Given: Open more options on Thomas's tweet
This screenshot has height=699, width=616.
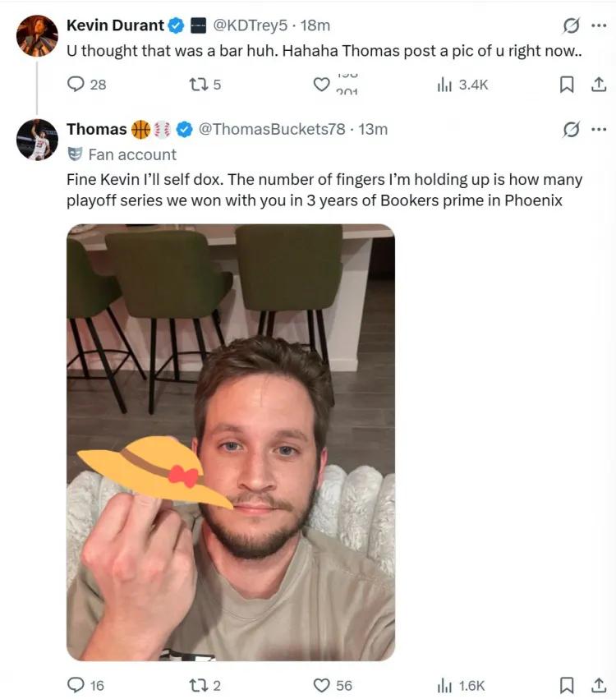Looking at the screenshot, I should [x=599, y=129].
